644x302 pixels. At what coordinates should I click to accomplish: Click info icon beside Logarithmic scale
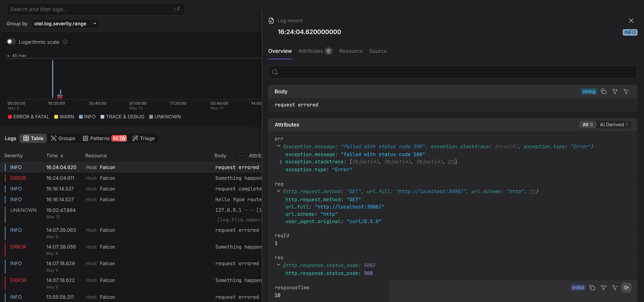coord(65,42)
